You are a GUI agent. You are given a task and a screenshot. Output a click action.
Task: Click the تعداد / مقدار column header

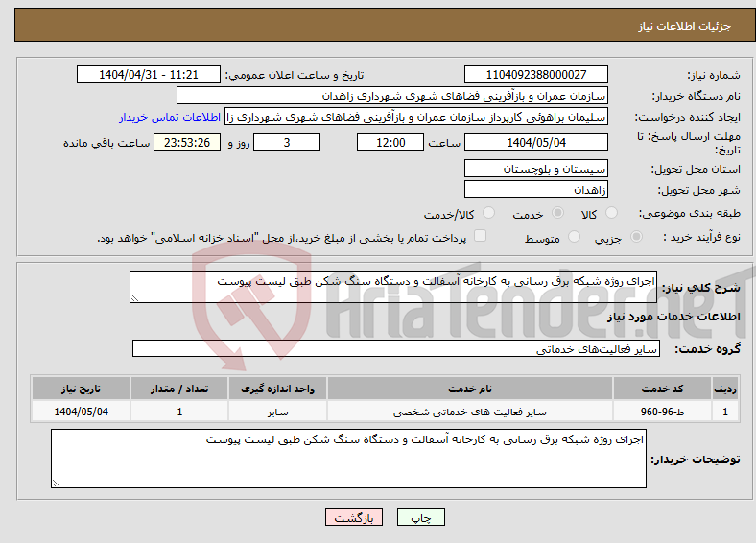(x=179, y=389)
